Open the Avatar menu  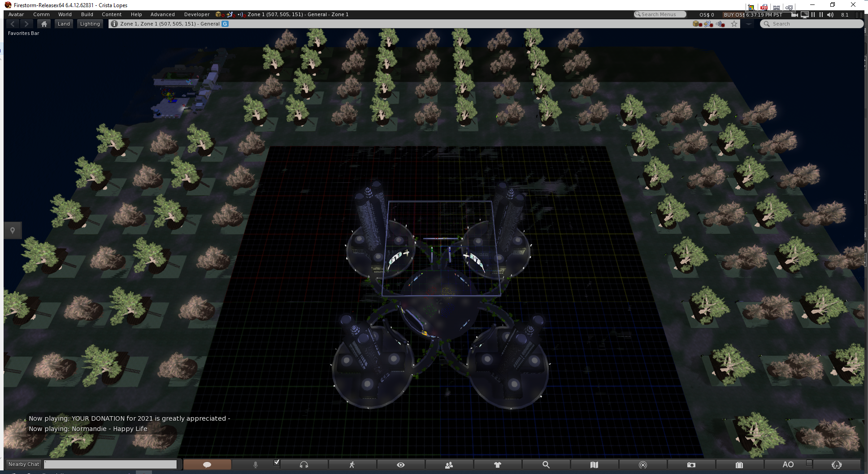click(16, 14)
